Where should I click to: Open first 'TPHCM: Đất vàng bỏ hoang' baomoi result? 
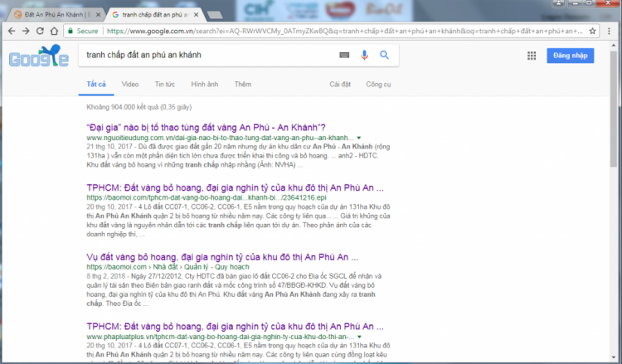click(235, 187)
